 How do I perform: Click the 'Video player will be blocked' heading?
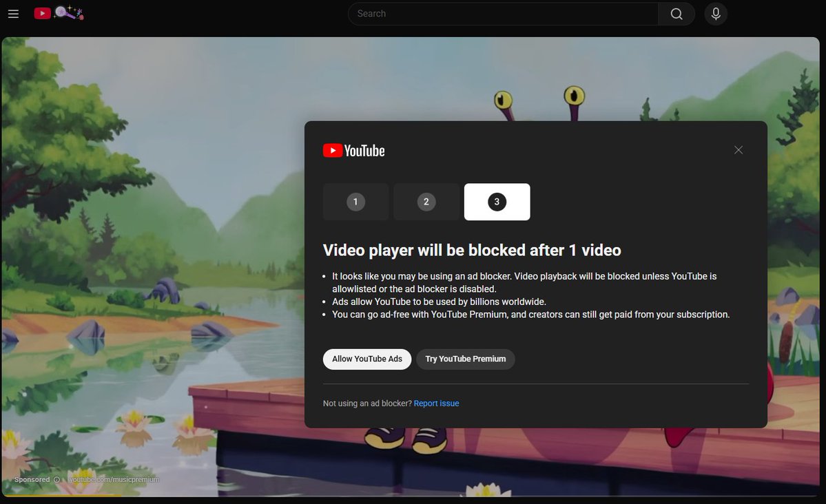(x=472, y=250)
